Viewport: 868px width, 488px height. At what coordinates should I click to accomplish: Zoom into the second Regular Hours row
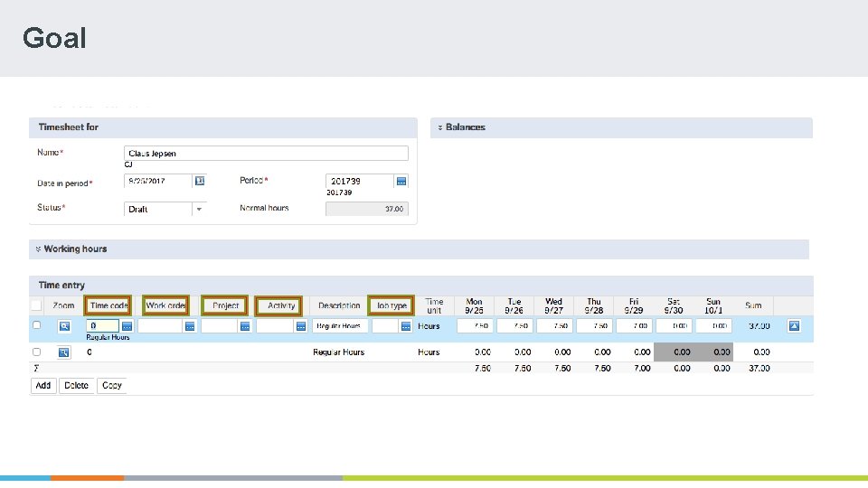click(x=64, y=352)
